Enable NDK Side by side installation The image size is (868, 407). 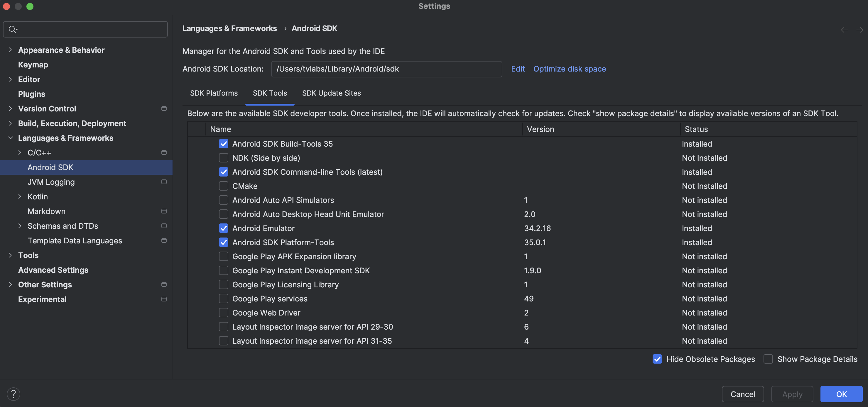click(222, 157)
